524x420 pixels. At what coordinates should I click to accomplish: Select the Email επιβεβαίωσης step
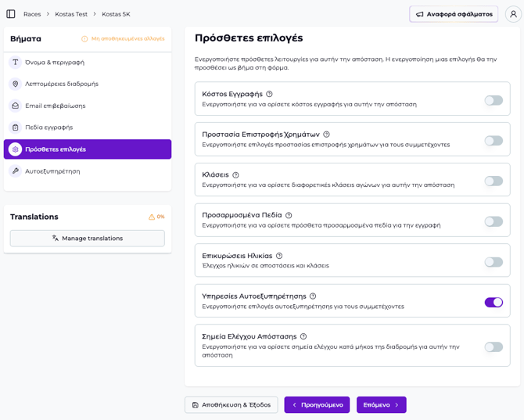(x=55, y=106)
